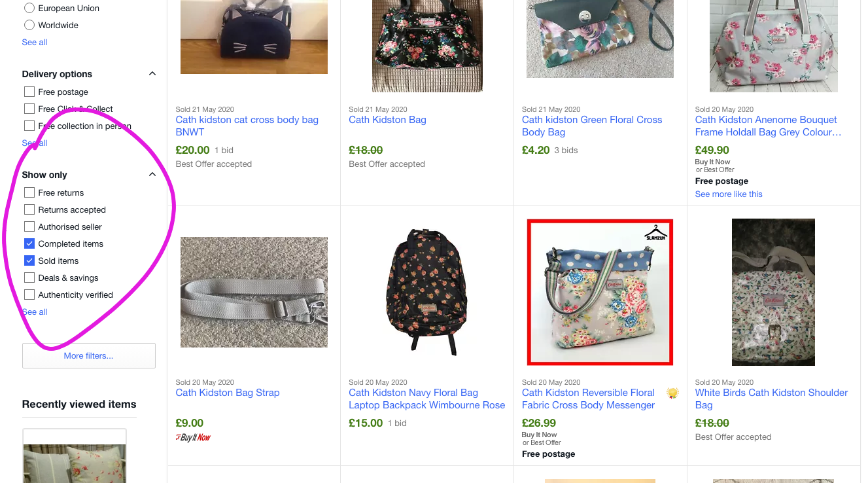868x483 pixels.
Task: Disable the Sold items filter
Action: 29,260
